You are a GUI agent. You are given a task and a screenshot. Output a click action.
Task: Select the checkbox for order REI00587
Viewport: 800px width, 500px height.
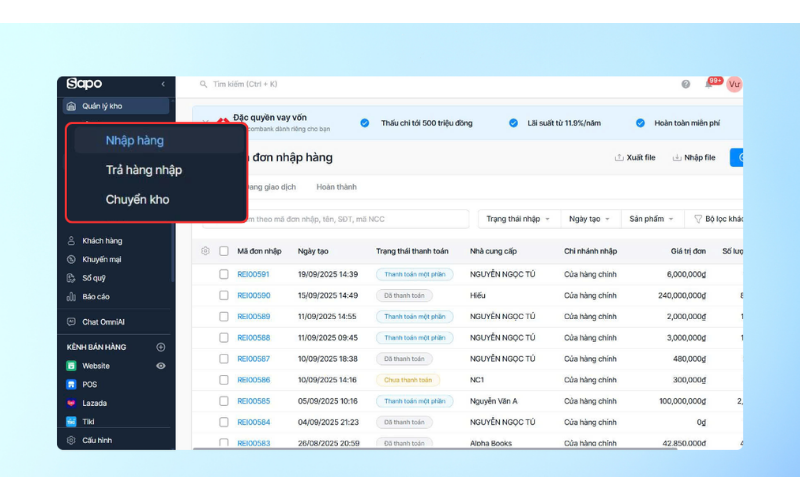coord(224,358)
